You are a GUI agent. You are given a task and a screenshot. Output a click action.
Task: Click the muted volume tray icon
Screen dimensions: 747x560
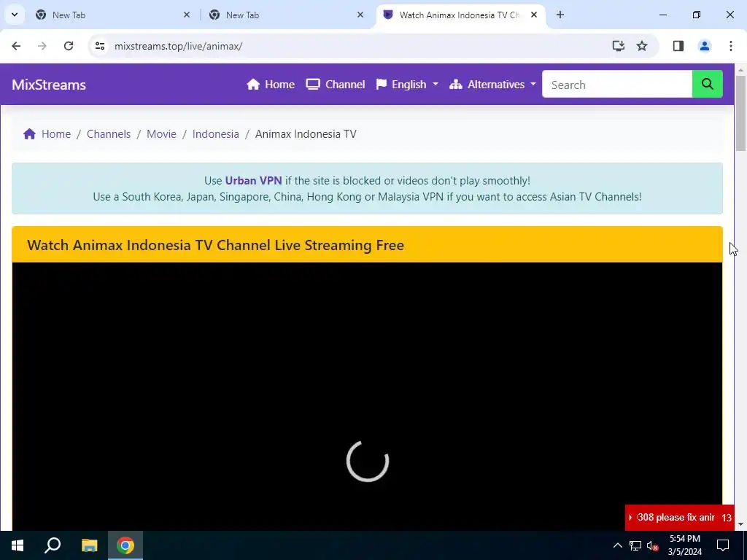coord(653,545)
